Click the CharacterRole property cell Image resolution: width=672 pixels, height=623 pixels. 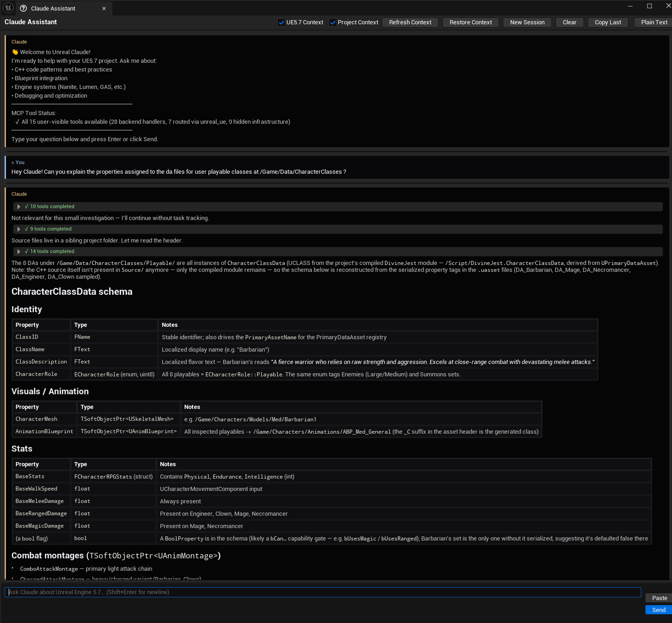[x=41, y=375]
